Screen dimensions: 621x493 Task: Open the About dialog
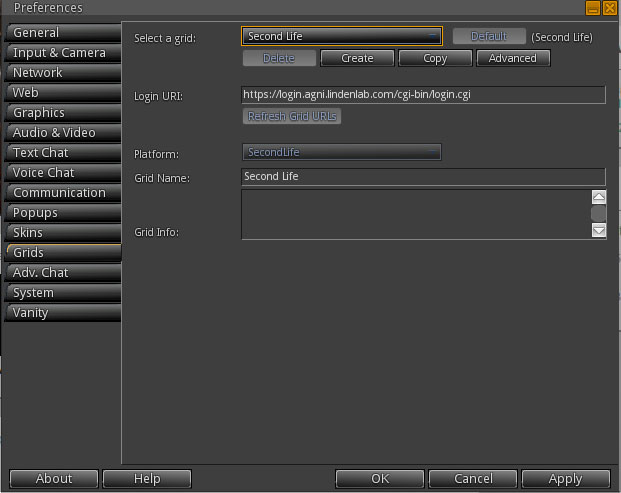[x=54, y=479]
